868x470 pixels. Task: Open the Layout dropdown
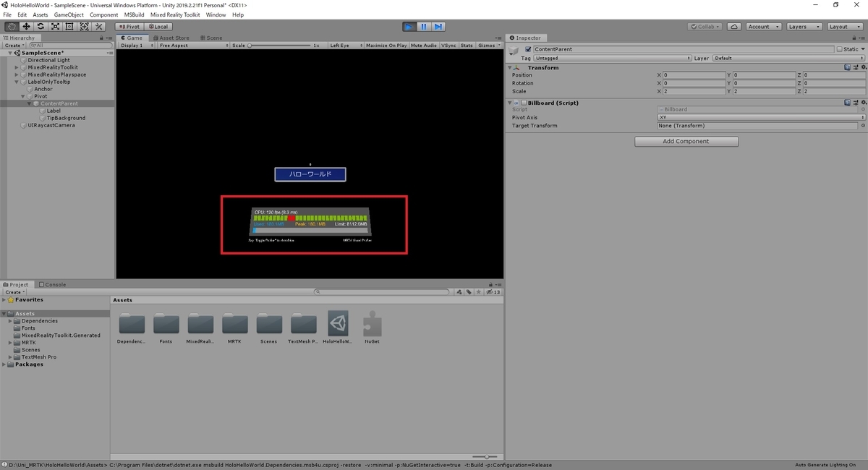[843, 27]
